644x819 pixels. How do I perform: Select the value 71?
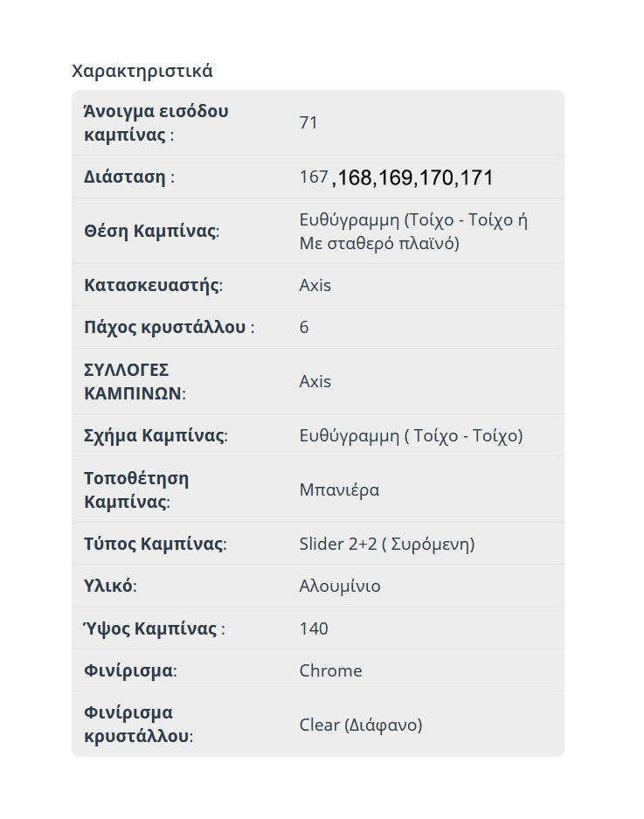tap(308, 122)
